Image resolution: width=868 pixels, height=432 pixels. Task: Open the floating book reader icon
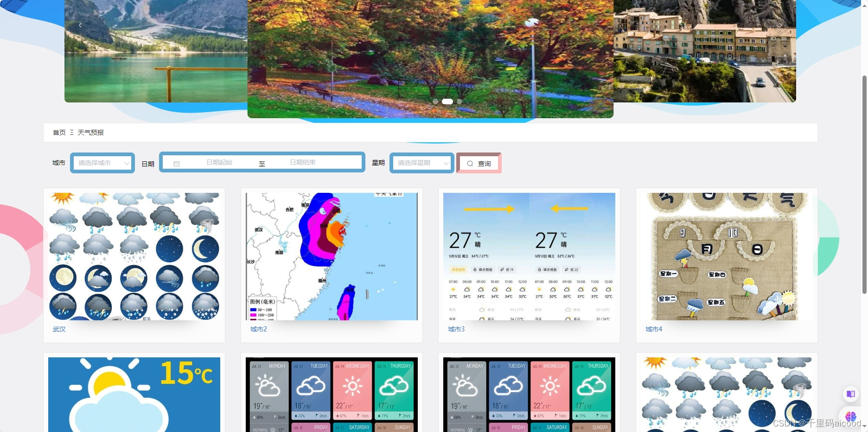[851, 394]
